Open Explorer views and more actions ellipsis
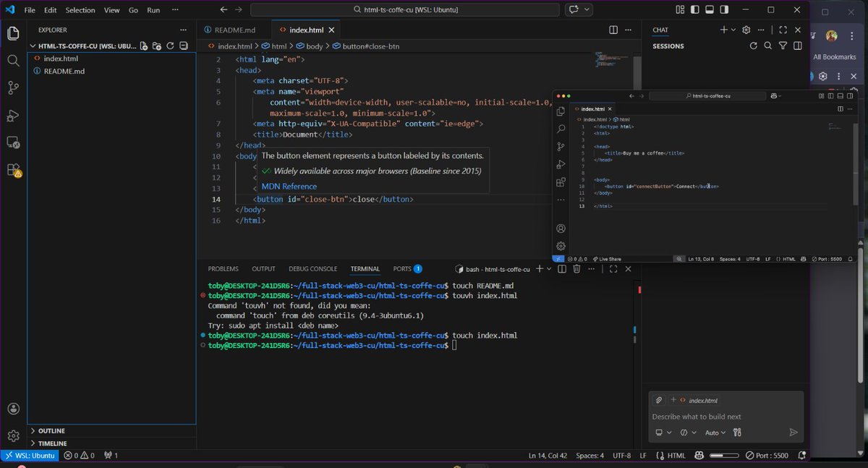This screenshot has height=468, width=868. pyautogui.click(x=183, y=30)
